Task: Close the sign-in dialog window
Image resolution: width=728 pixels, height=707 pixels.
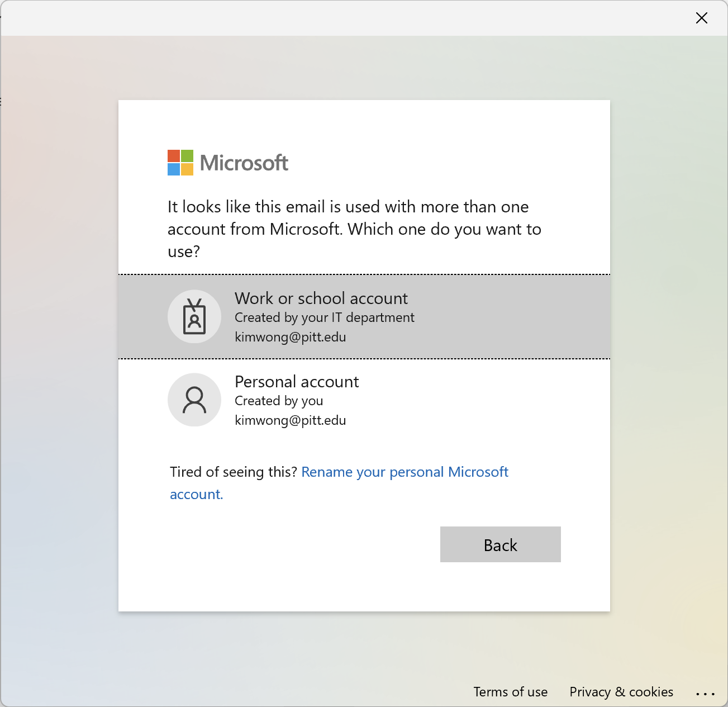Action: coord(702,18)
